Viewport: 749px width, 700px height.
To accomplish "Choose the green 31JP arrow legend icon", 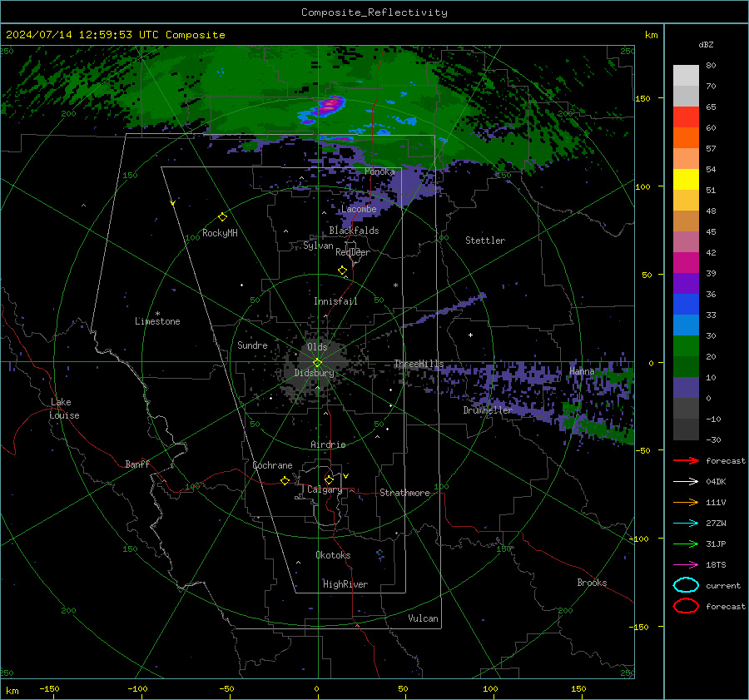I will click(686, 544).
